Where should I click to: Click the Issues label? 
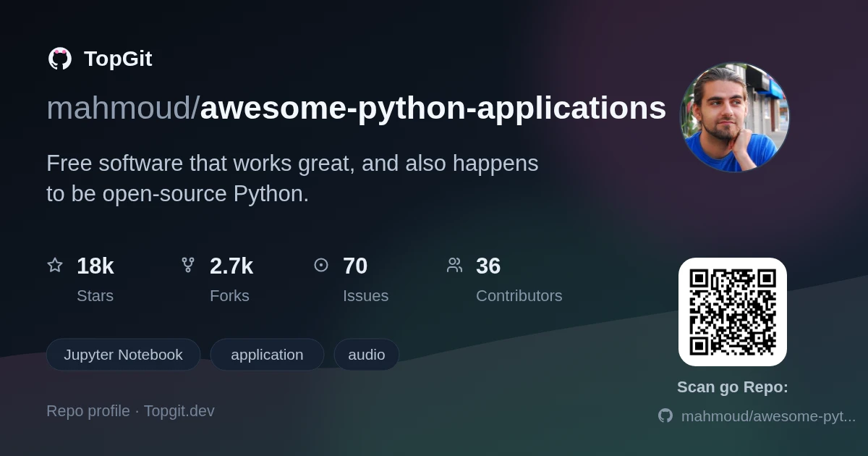tap(365, 296)
